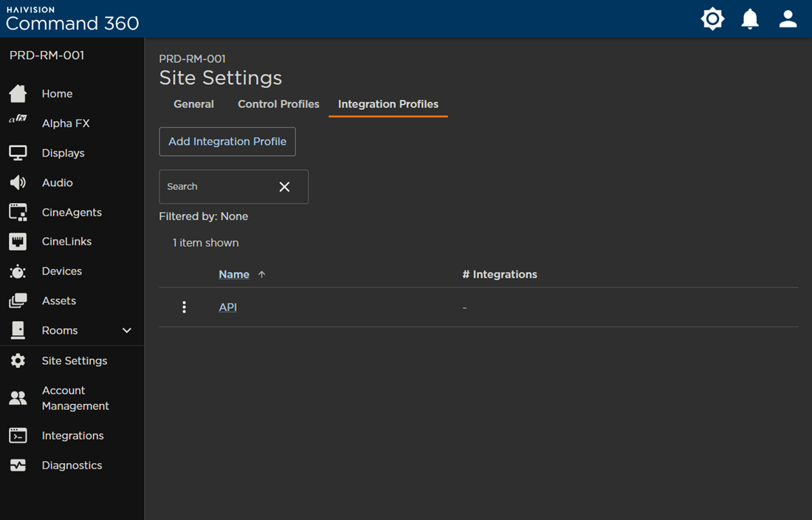Viewport: 812px width, 520px height.
Task: Select the Integration Profiles tab
Action: tap(388, 104)
